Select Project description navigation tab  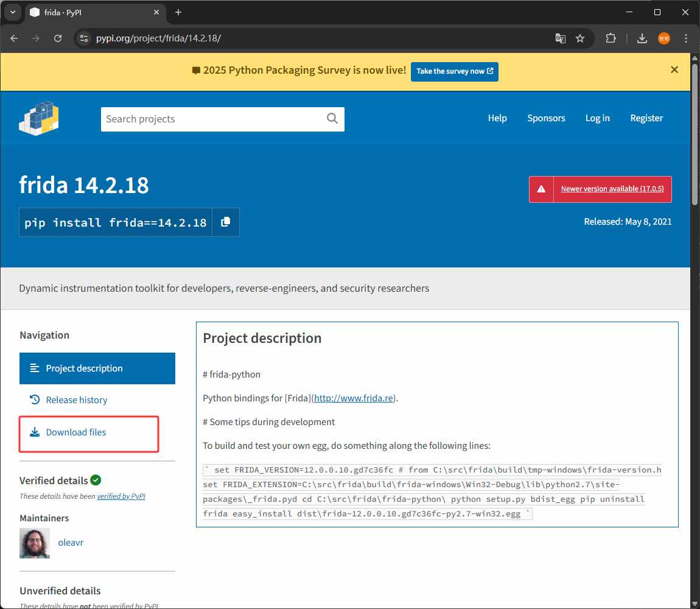[97, 368]
